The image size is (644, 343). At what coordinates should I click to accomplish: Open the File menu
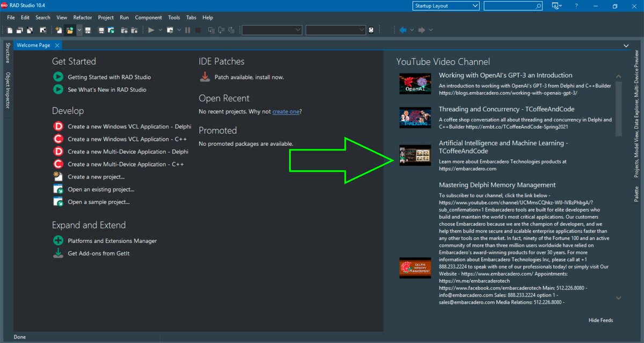(11, 18)
